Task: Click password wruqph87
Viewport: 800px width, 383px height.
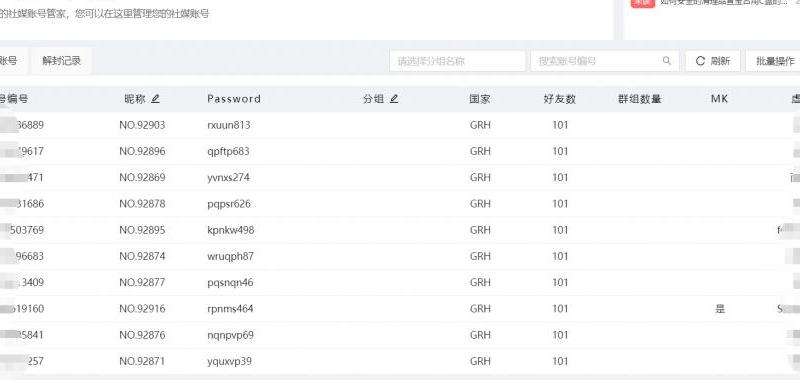Action: (x=231, y=257)
